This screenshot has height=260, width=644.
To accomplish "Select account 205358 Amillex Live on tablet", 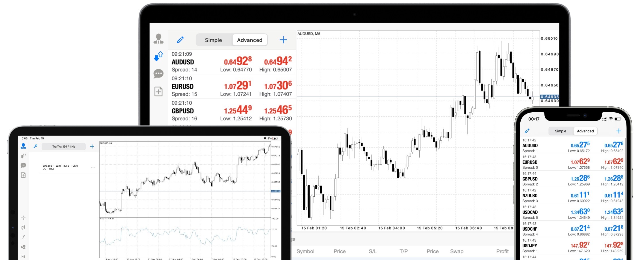I will coord(60,167).
